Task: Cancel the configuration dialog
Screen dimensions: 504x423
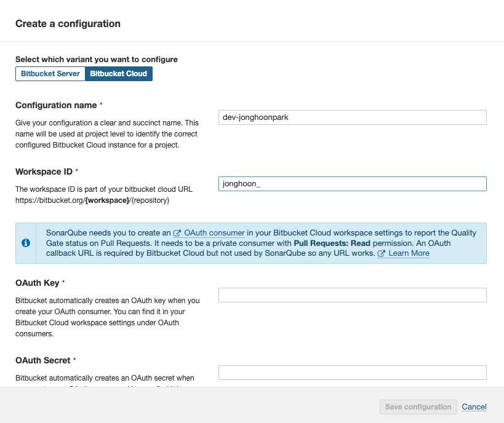Action: [474, 407]
